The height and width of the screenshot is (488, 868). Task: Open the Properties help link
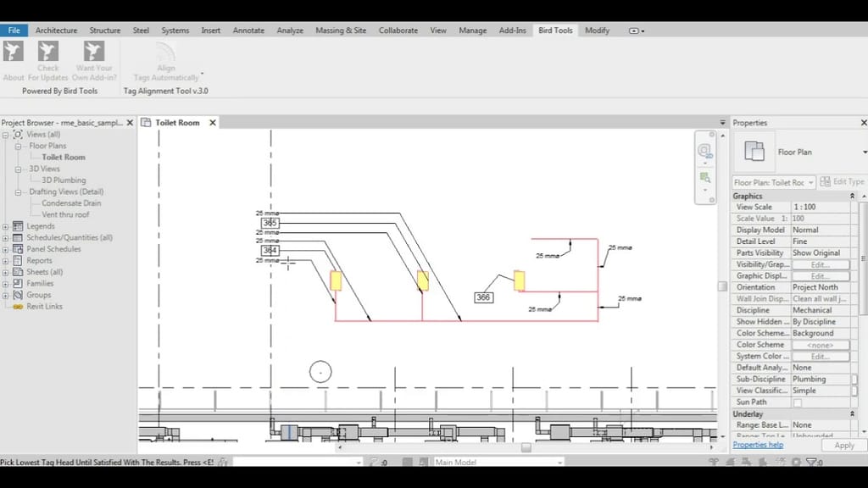[757, 444]
